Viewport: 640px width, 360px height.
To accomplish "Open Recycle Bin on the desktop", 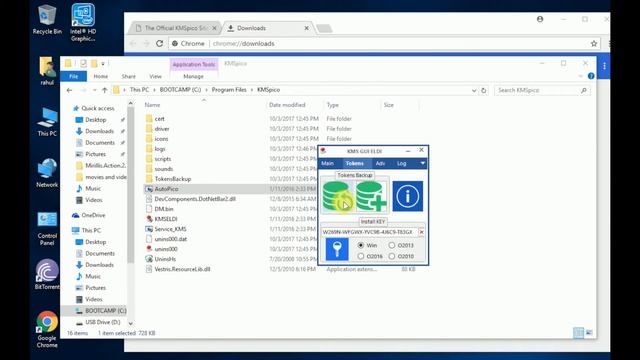I will pos(47,20).
